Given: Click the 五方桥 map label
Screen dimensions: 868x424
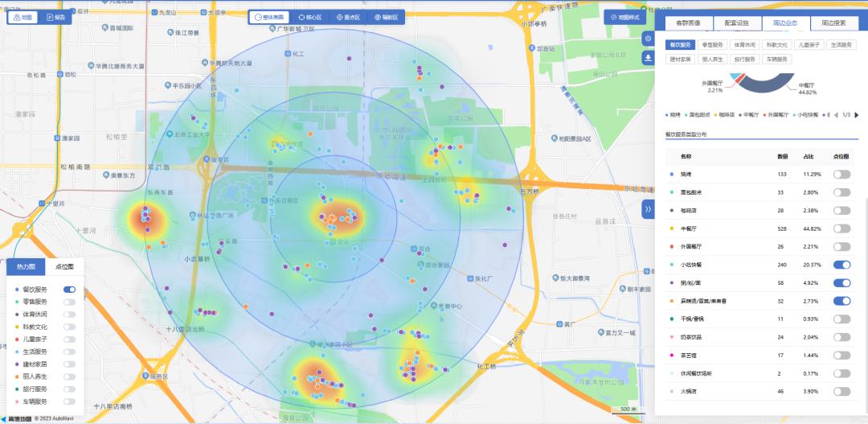Looking at the screenshot, I should click(530, 191).
